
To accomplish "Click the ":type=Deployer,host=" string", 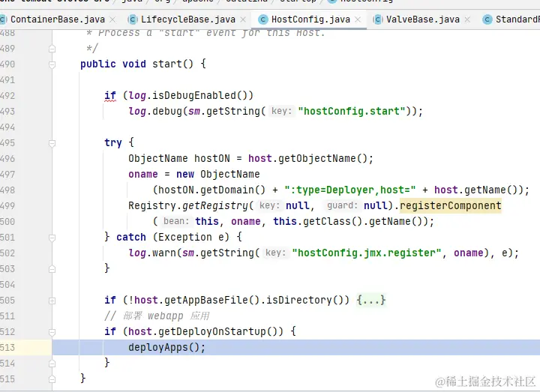I will click(350, 190).
